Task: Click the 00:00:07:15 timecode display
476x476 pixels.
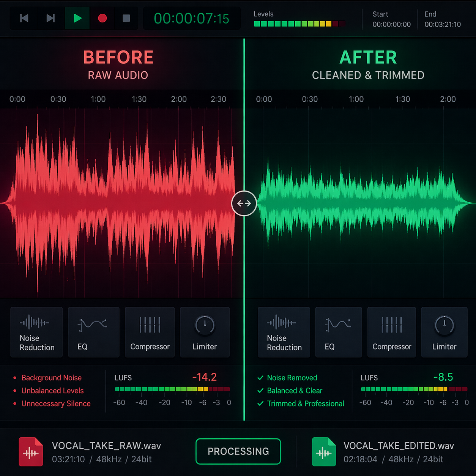Action: (x=192, y=18)
